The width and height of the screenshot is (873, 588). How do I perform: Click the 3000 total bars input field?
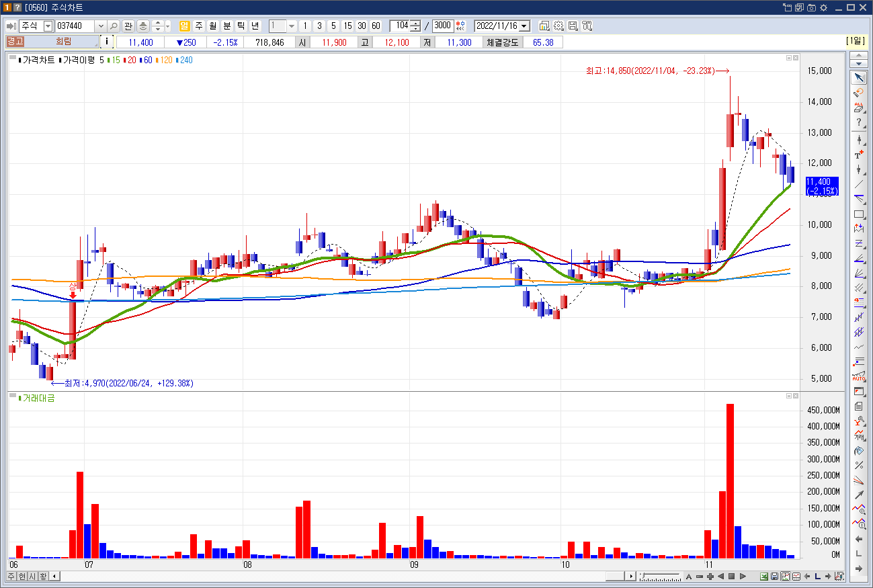pos(443,26)
